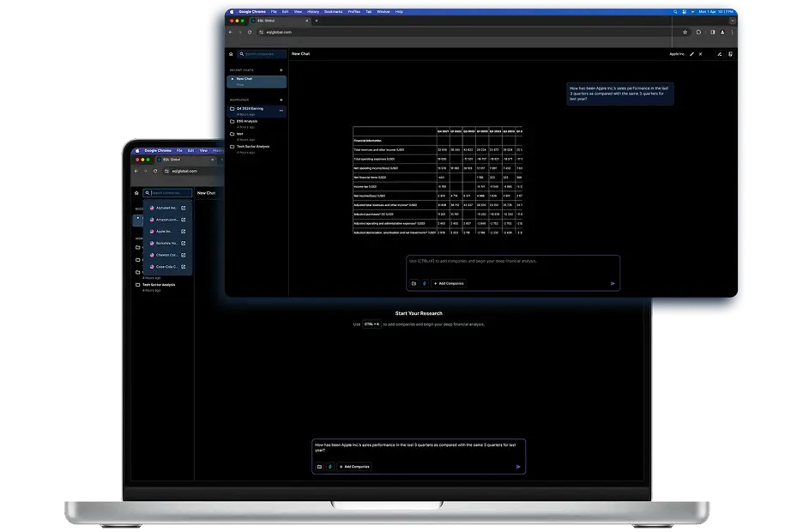
Task: Open Tech Sector Analysis in front window sidebar
Action: [x=257, y=148]
